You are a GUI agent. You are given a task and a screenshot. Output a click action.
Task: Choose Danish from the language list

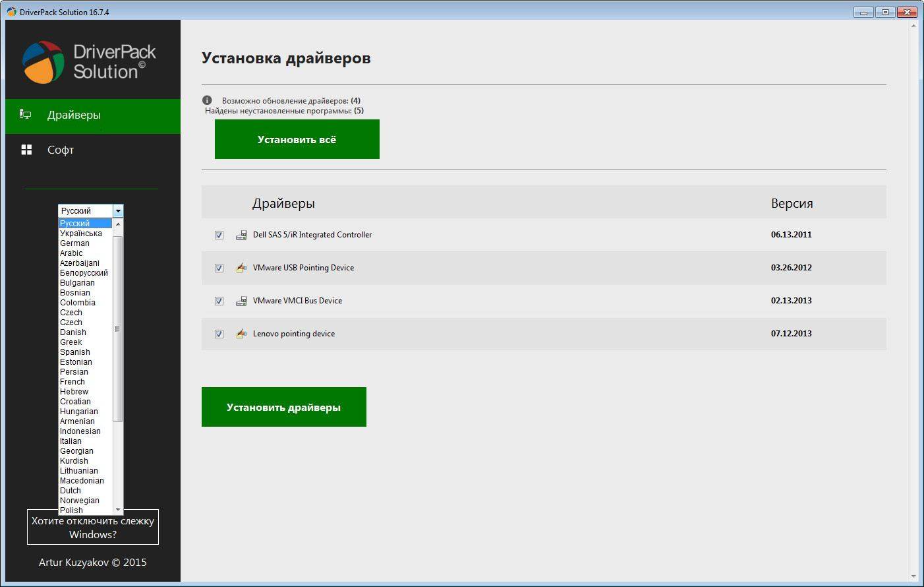(x=86, y=332)
